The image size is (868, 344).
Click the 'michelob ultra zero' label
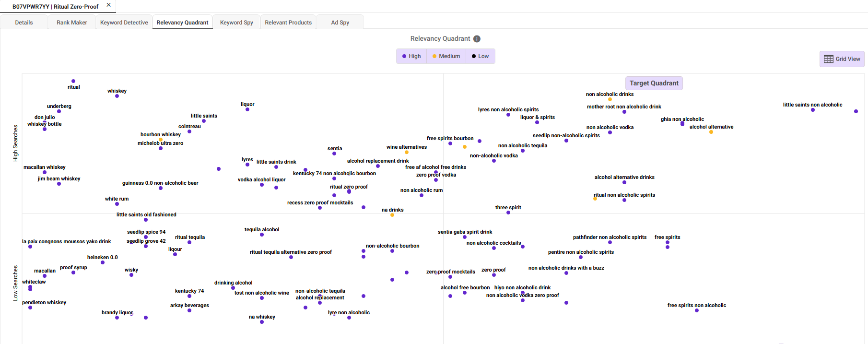[x=160, y=143]
